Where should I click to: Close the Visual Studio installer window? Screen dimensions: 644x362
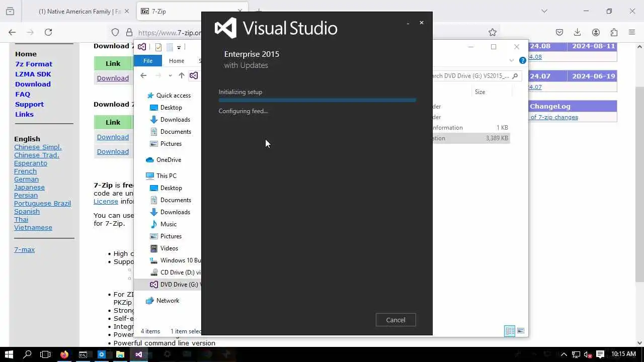(422, 23)
